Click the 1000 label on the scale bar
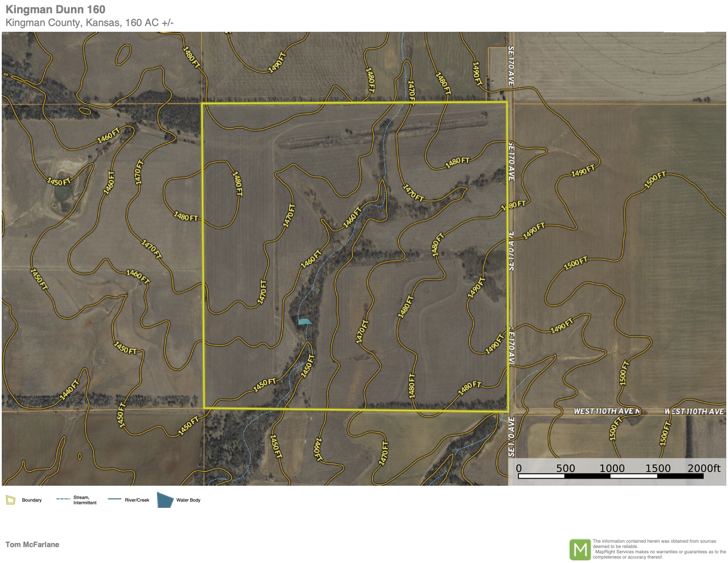This screenshot has height=563, width=728. coord(612,468)
